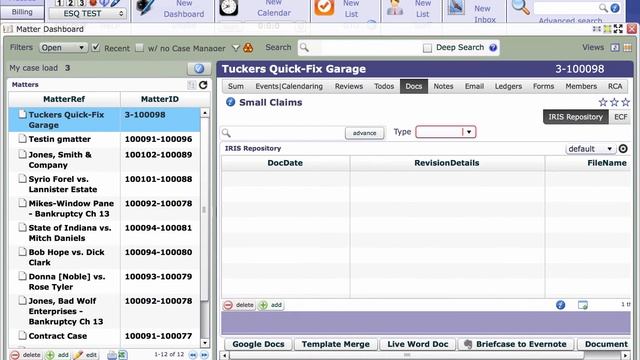The height and width of the screenshot is (360, 640).
Task: Open the New Inbox icon
Action: click(x=456, y=7)
